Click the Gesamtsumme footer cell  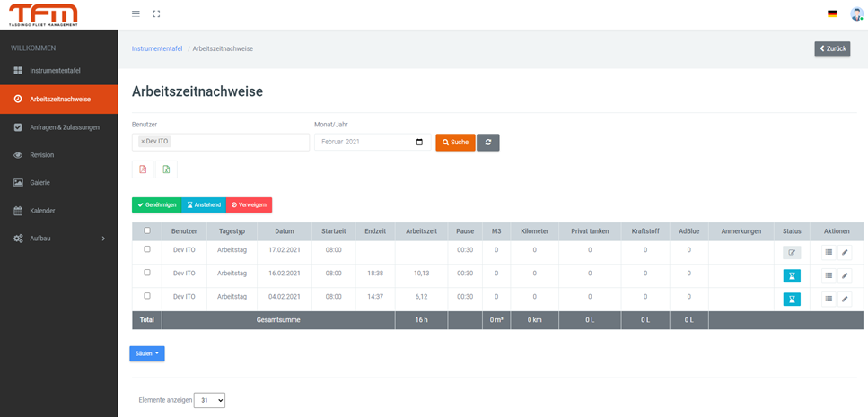click(x=278, y=320)
